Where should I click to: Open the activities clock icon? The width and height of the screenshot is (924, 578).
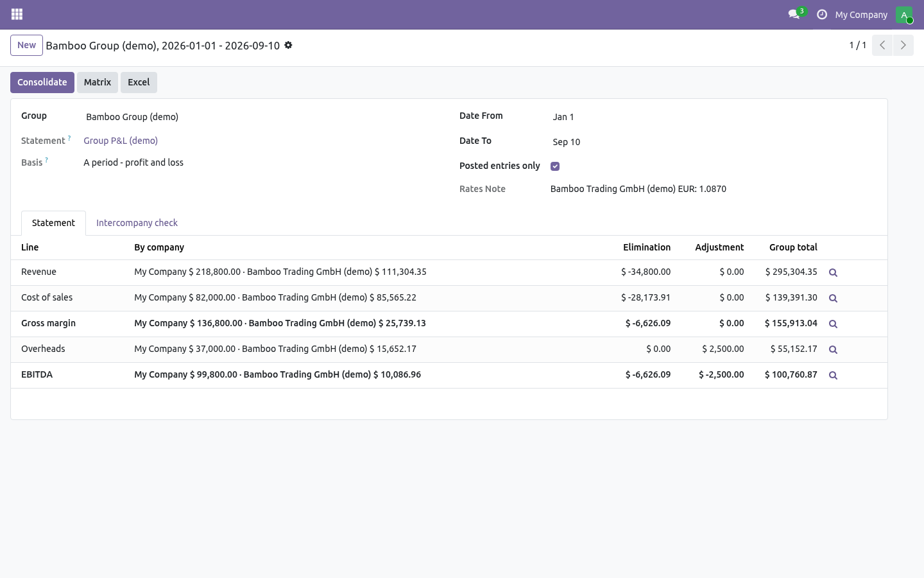(822, 14)
